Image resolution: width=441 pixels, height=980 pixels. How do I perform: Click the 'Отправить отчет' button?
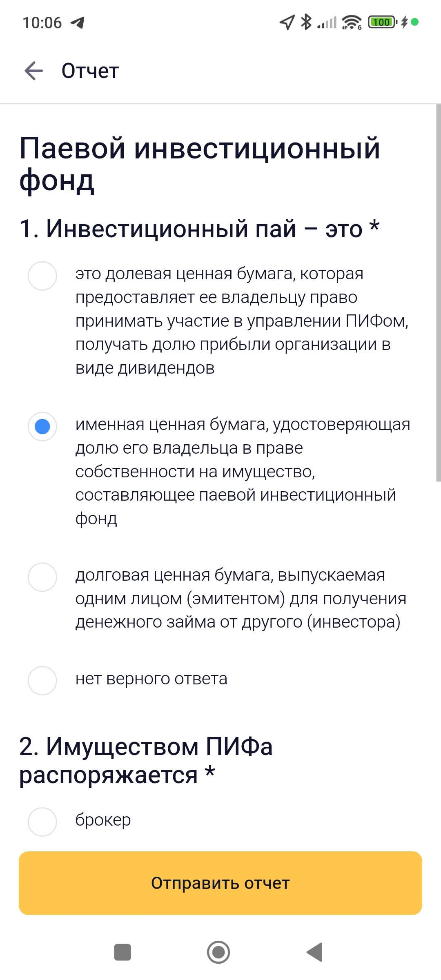click(x=220, y=883)
